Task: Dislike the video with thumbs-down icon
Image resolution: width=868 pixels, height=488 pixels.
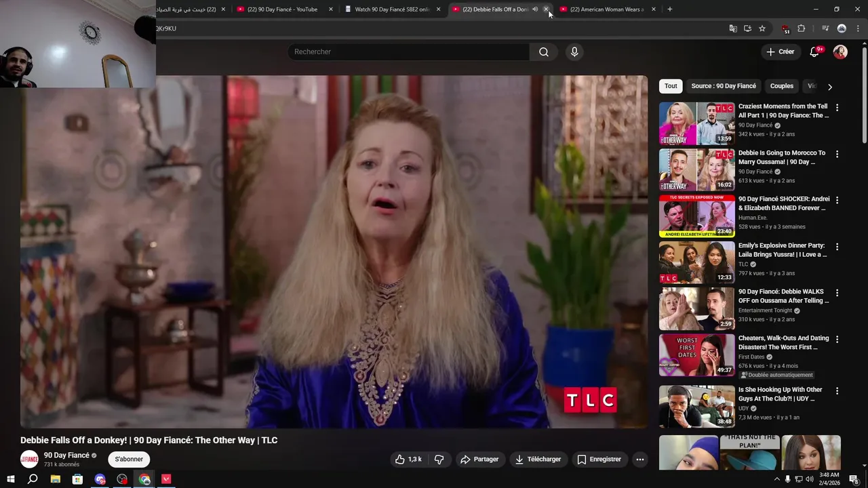Action: (439, 459)
